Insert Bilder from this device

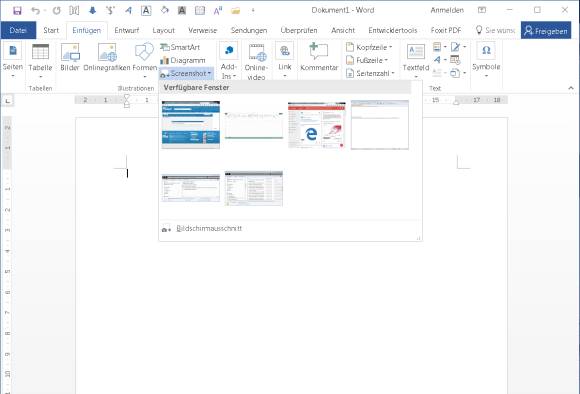click(x=70, y=57)
